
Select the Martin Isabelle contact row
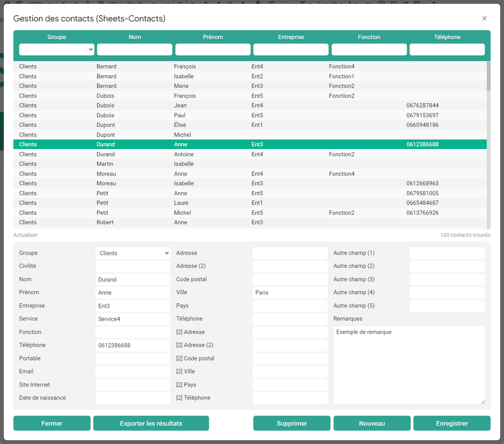click(250, 164)
